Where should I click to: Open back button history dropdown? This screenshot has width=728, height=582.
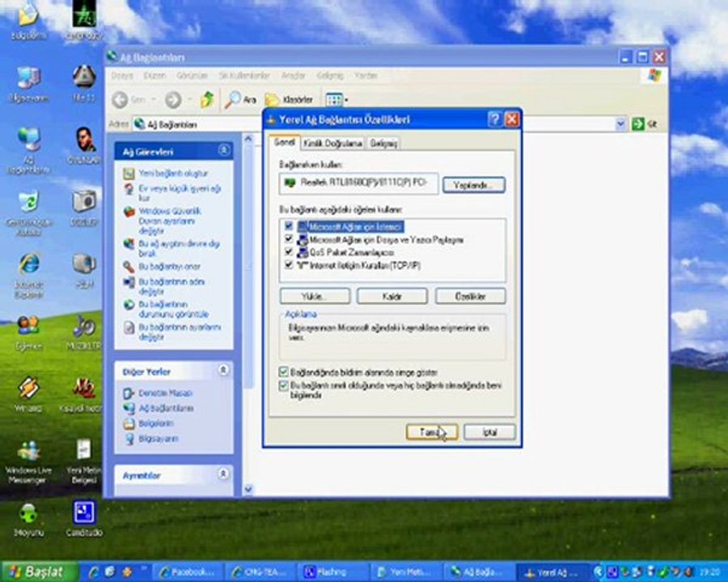click(154, 99)
